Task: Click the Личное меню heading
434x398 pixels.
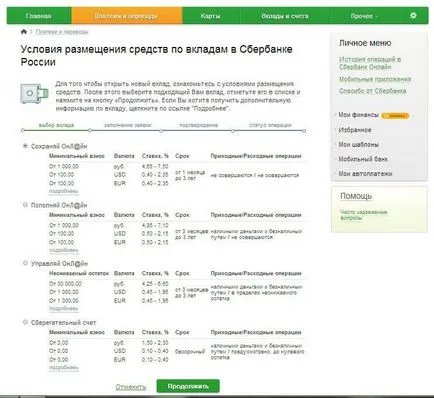Action: tap(365, 43)
